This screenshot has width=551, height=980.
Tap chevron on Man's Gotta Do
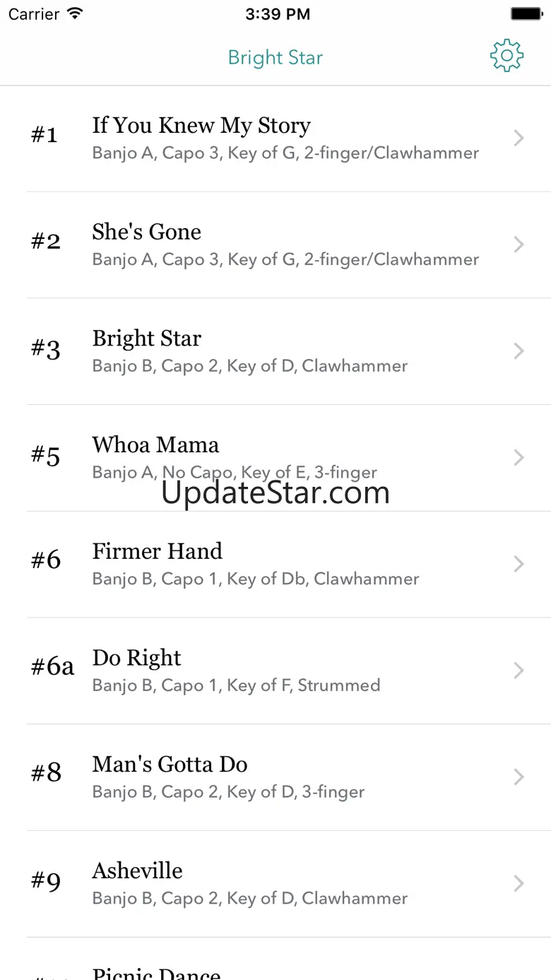(x=519, y=777)
